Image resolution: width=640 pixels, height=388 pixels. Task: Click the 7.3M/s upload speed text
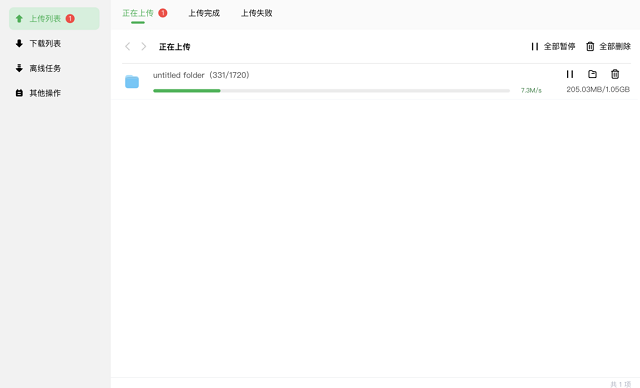click(531, 91)
